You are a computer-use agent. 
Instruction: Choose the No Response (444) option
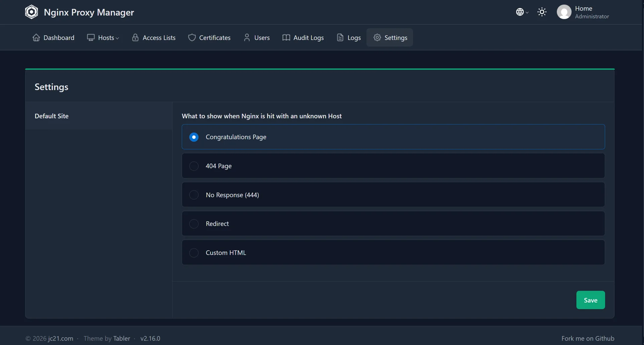point(393,195)
